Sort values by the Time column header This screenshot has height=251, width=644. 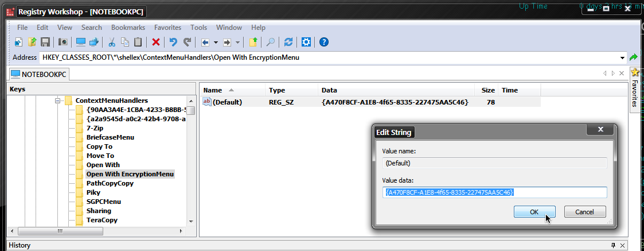point(520,90)
